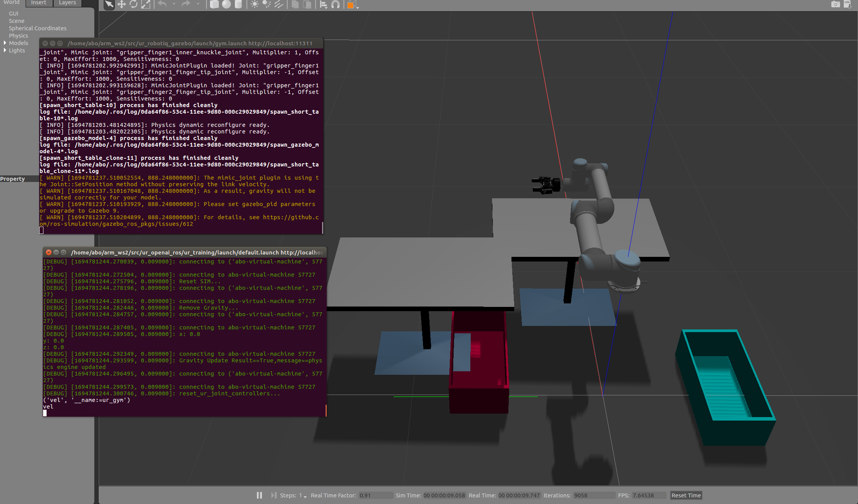
Task: Insert a sphere shape
Action: pyautogui.click(x=227, y=5)
